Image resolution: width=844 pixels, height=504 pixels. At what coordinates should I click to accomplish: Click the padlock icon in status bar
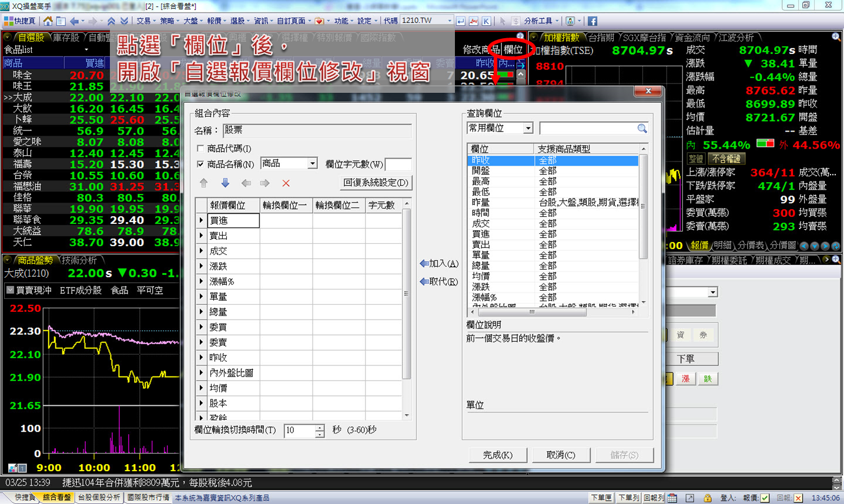pyautogui.click(x=708, y=498)
